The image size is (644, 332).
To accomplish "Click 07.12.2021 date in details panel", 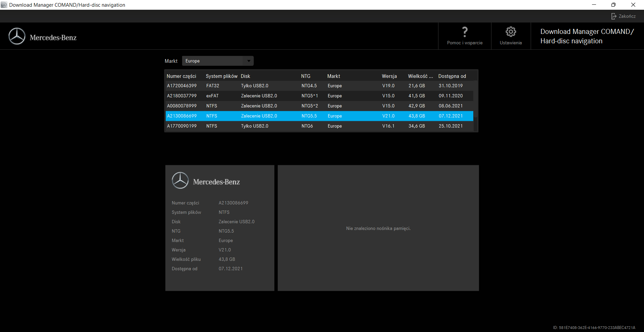I will (230, 269).
